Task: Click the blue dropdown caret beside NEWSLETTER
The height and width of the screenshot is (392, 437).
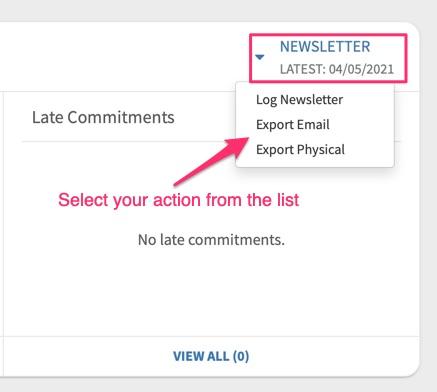Action: point(260,57)
